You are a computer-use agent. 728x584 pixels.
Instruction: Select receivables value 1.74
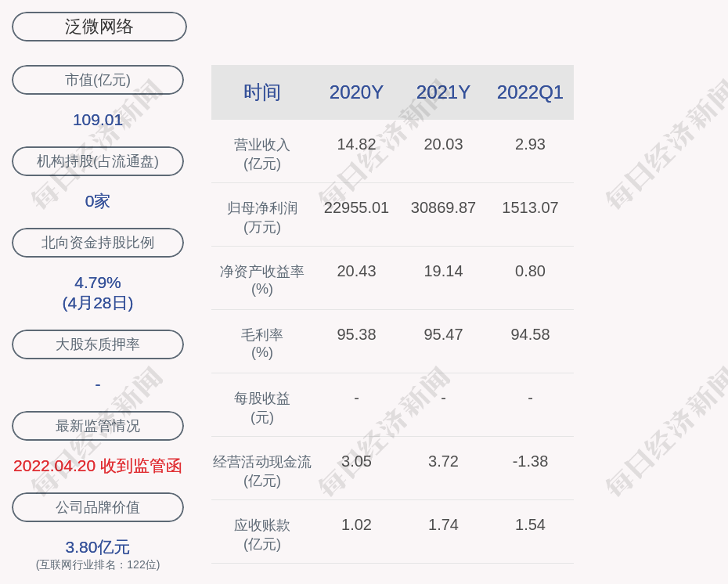(443, 525)
